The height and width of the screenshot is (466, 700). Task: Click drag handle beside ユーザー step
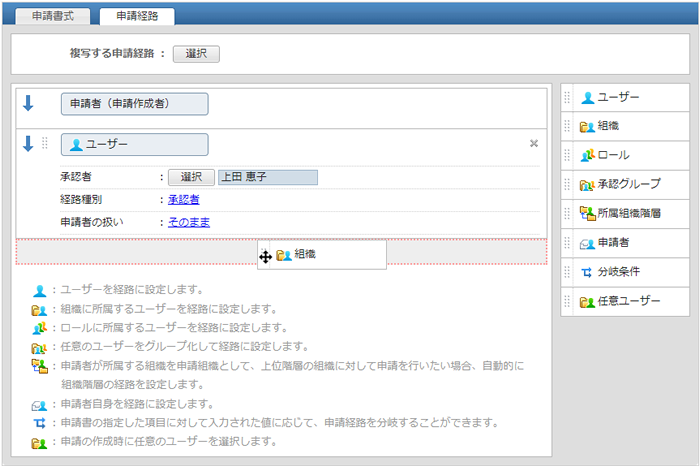pyautogui.click(x=45, y=144)
